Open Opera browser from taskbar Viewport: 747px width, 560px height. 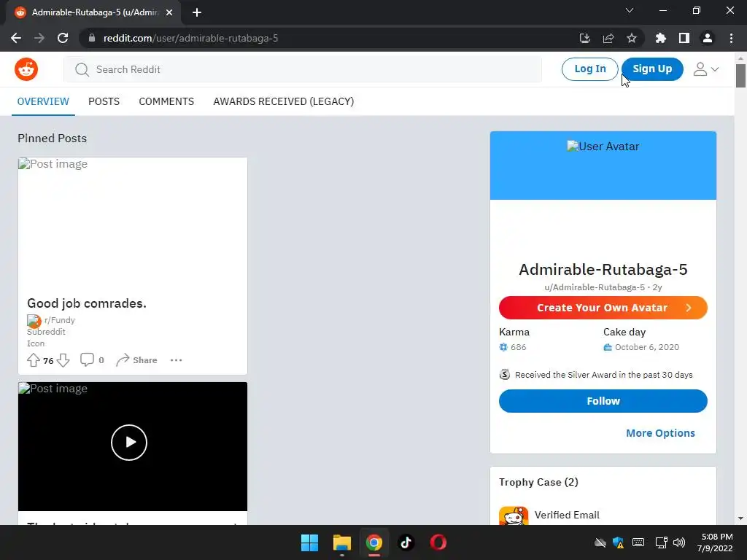(438, 542)
